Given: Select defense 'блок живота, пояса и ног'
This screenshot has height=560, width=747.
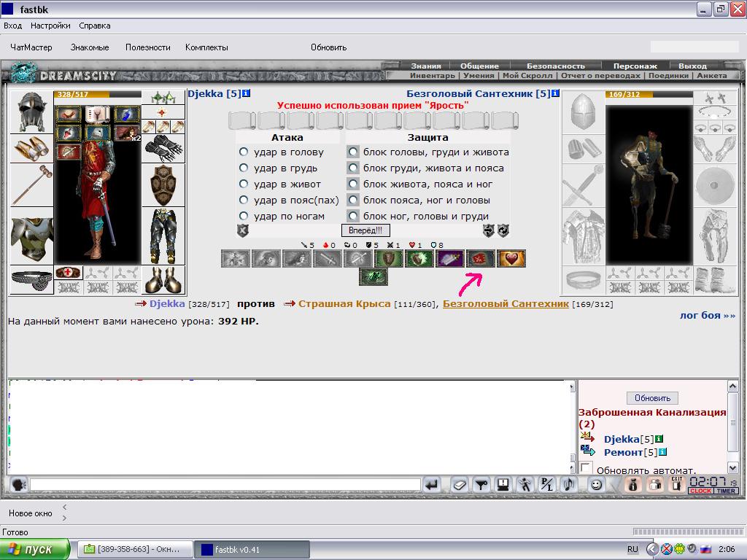Looking at the screenshot, I should tap(353, 184).
